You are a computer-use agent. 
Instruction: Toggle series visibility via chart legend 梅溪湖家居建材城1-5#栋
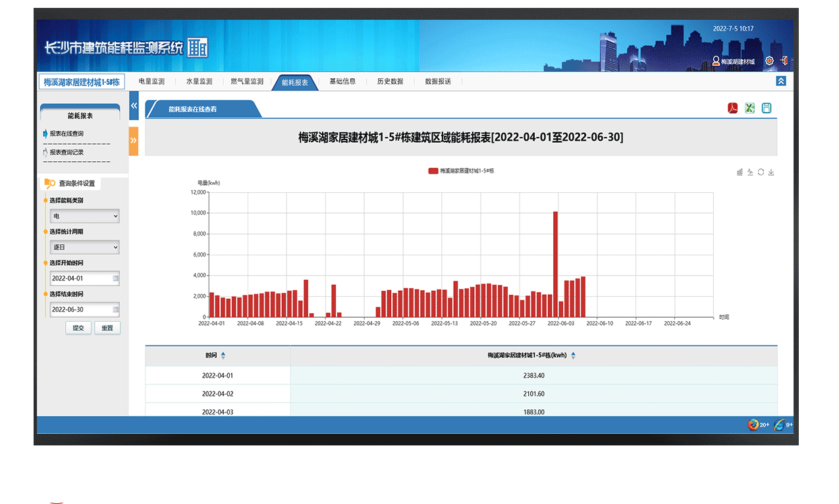[x=462, y=170]
